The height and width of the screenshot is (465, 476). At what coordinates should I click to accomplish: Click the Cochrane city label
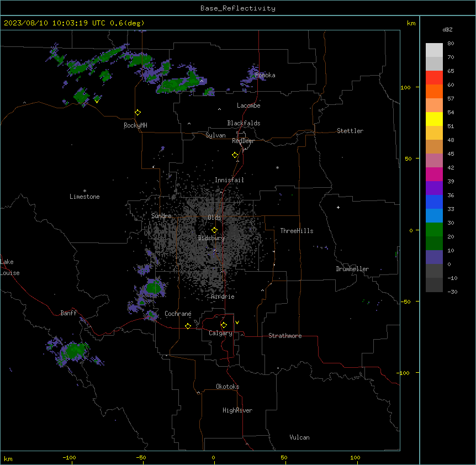tap(178, 314)
